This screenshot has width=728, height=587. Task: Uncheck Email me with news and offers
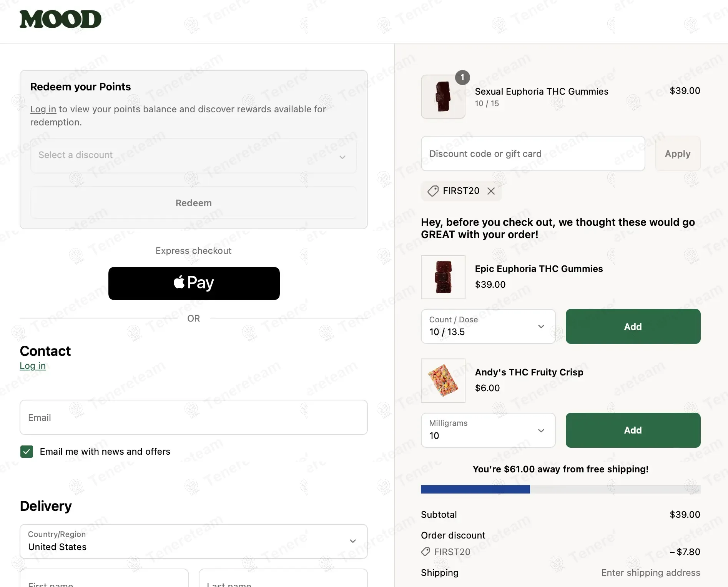pyautogui.click(x=27, y=451)
